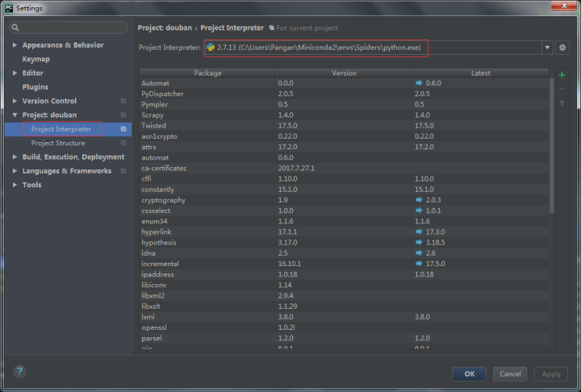Select the constantly package row

[x=345, y=190]
